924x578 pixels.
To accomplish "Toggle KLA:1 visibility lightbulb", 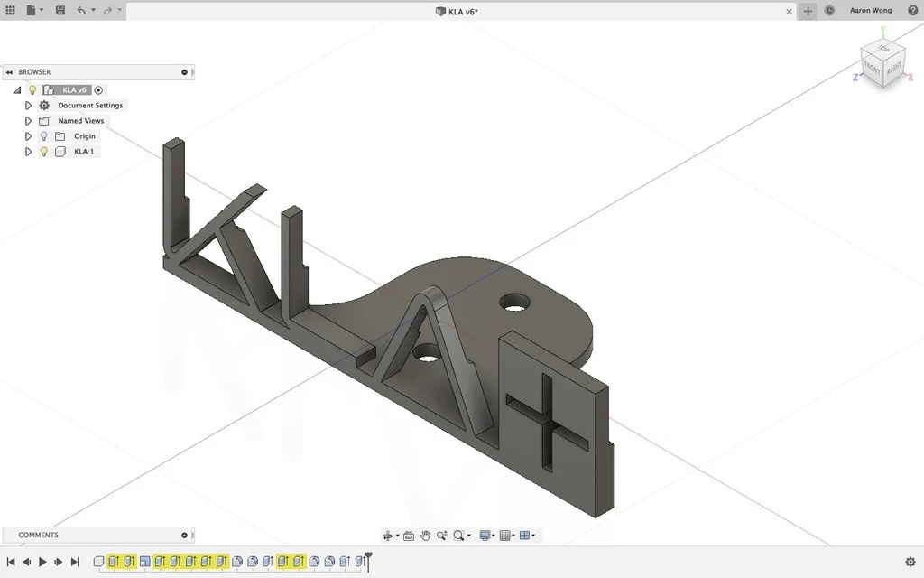I will (43, 152).
